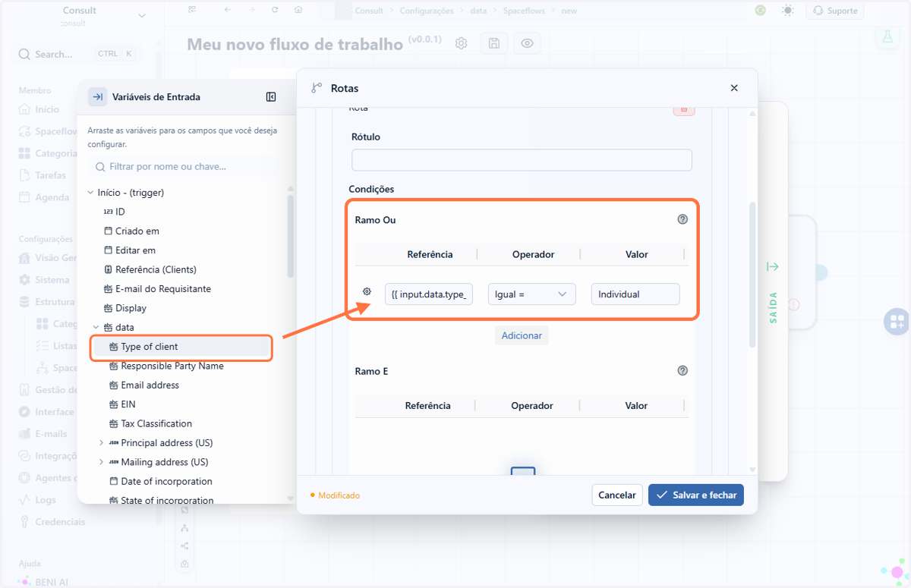Image resolution: width=911 pixels, height=588 pixels.
Task: Click the Valor field containing Individual
Action: pyautogui.click(x=635, y=294)
